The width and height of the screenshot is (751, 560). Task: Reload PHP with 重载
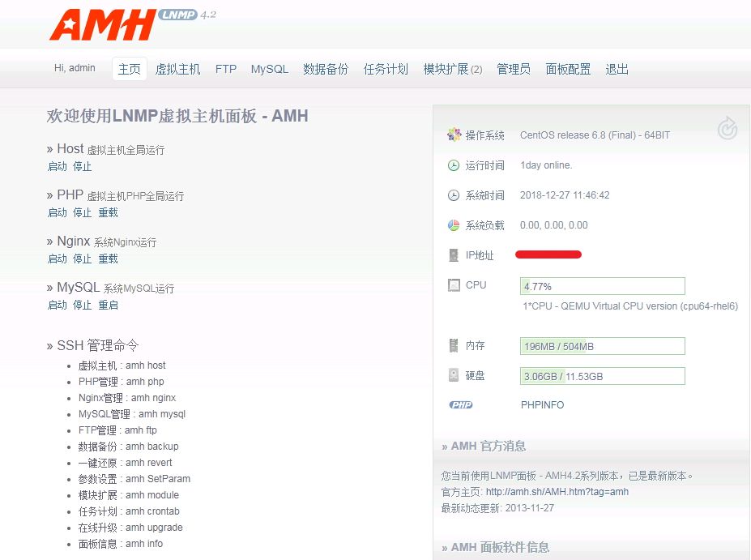(x=109, y=212)
